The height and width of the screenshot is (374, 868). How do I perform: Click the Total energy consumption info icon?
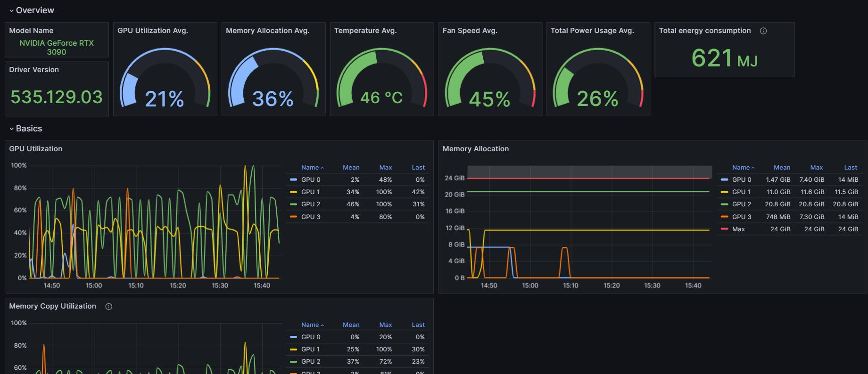click(763, 31)
